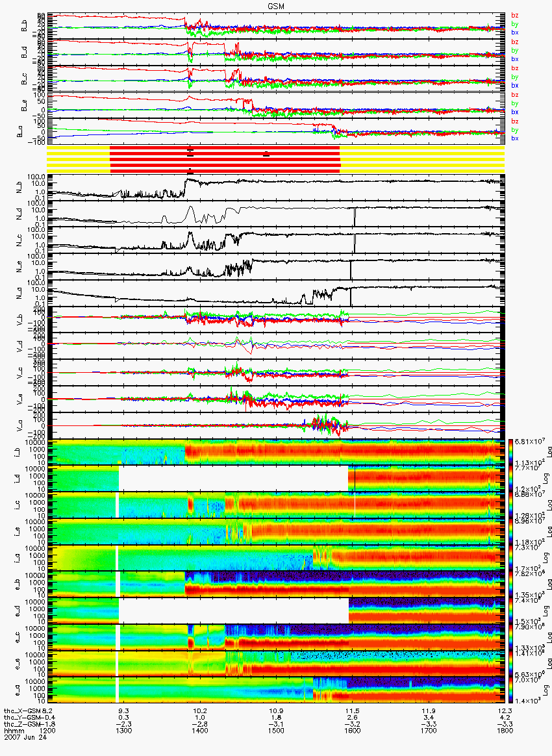Click the 10.2 X-GSM position value
Viewport: 552px width, 756px height.
tap(199, 711)
